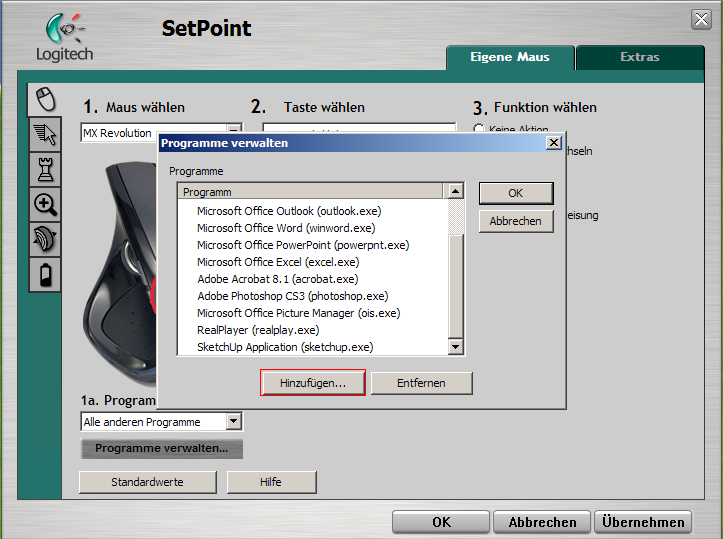Open the battery status icon

45,275
